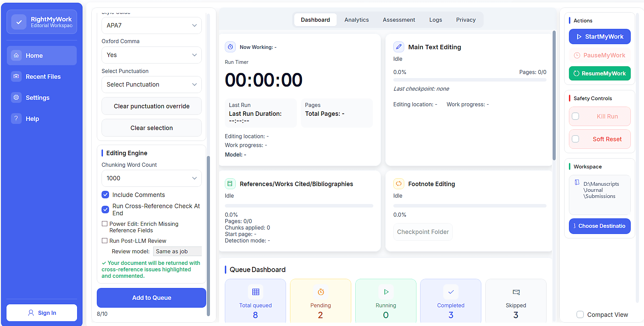
Task: Enable Power Edit: Enrich Missing Reference Fields
Action: click(105, 224)
